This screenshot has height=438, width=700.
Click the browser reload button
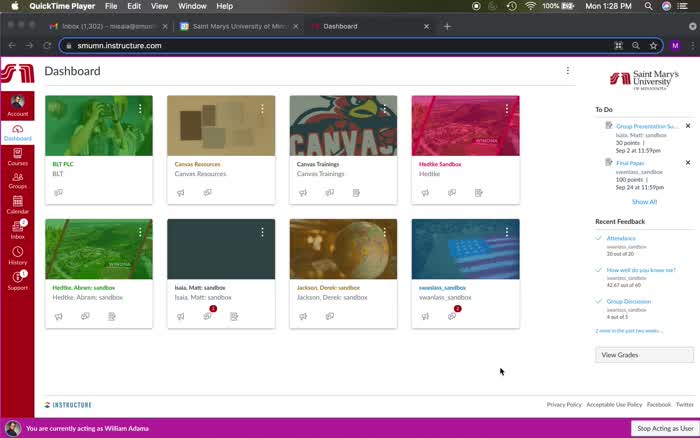click(x=47, y=46)
